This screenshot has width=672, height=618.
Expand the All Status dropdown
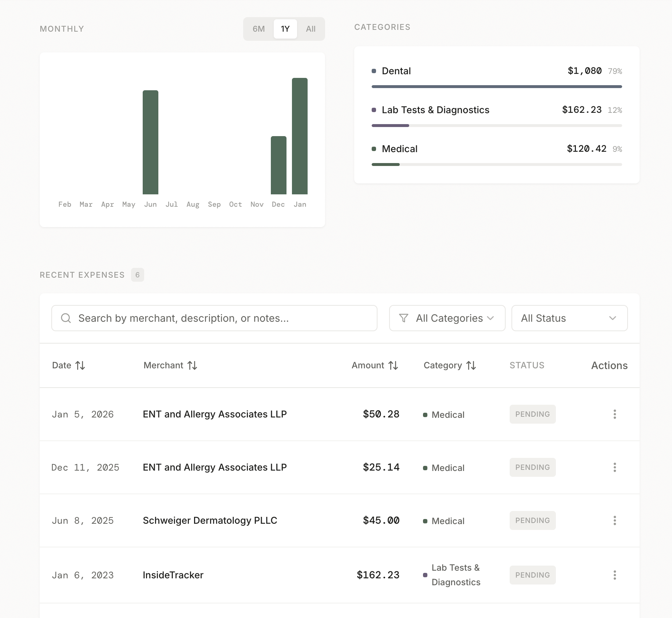(x=569, y=318)
